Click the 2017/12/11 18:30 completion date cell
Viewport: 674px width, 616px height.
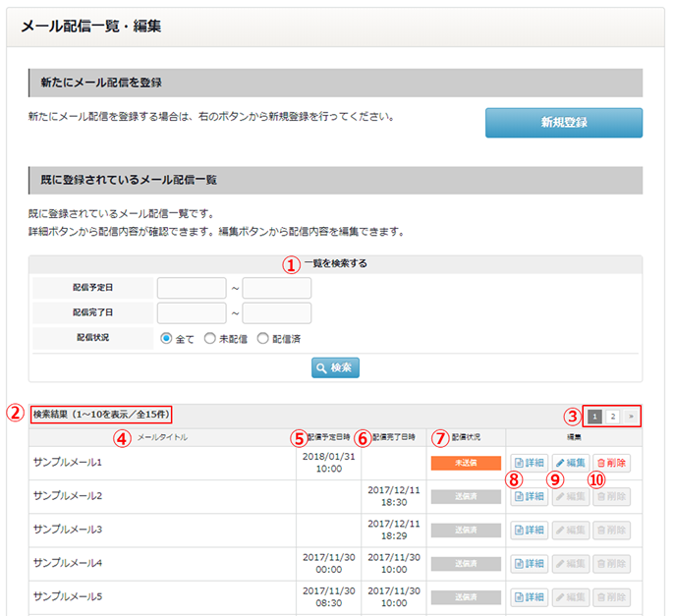pos(394,496)
